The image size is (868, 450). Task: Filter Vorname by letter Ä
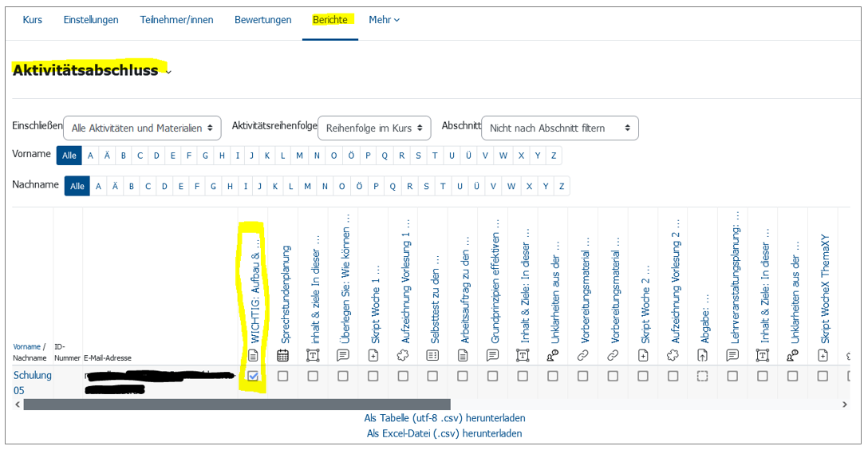107,156
